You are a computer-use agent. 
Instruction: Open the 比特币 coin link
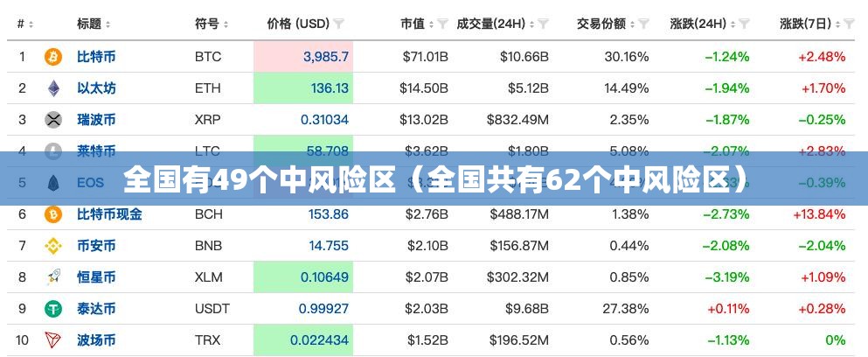96,57
